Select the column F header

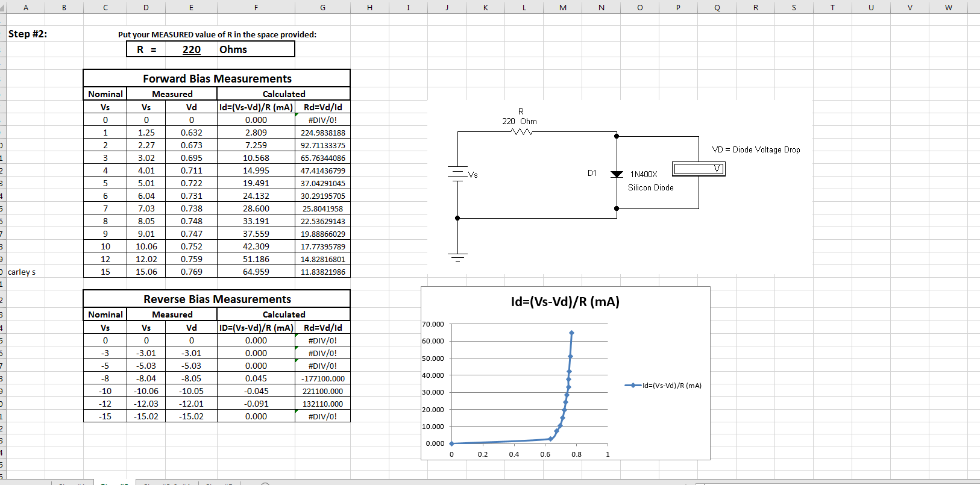[256, 7]
